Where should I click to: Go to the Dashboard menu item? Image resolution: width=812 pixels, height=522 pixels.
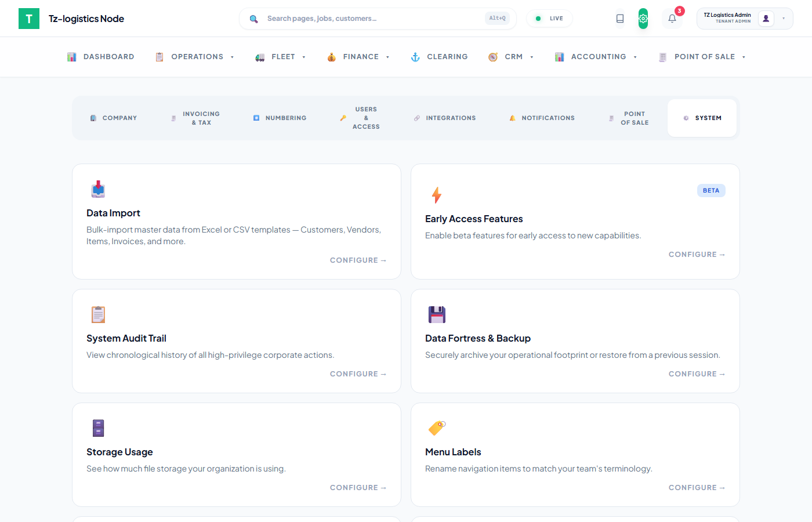point(101,57)
